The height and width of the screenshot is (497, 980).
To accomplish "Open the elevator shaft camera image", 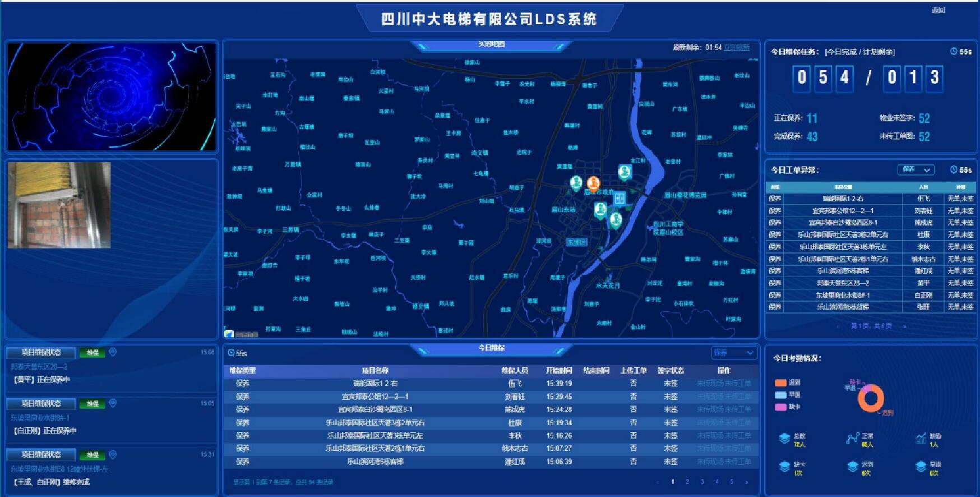I will click(x=59, y=205).
